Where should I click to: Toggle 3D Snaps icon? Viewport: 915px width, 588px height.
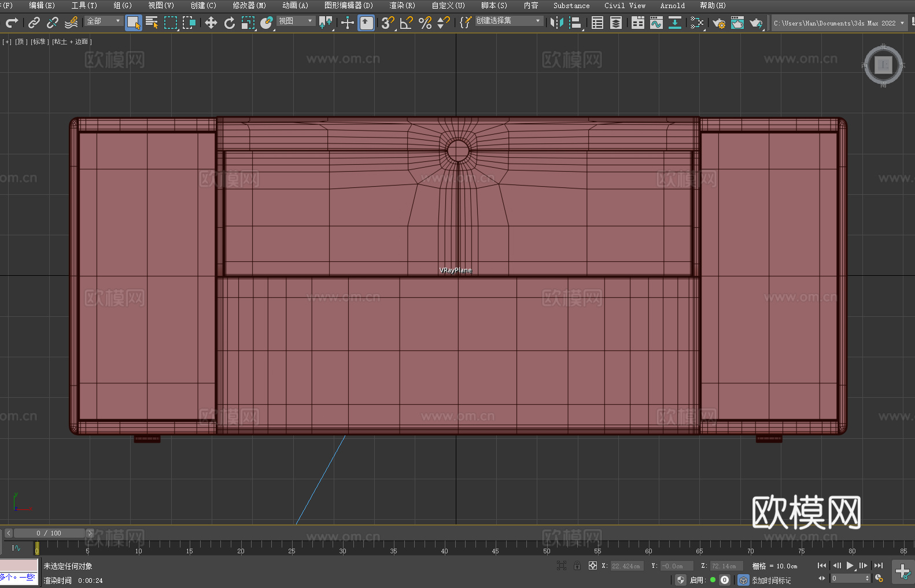tap(388, 23)
